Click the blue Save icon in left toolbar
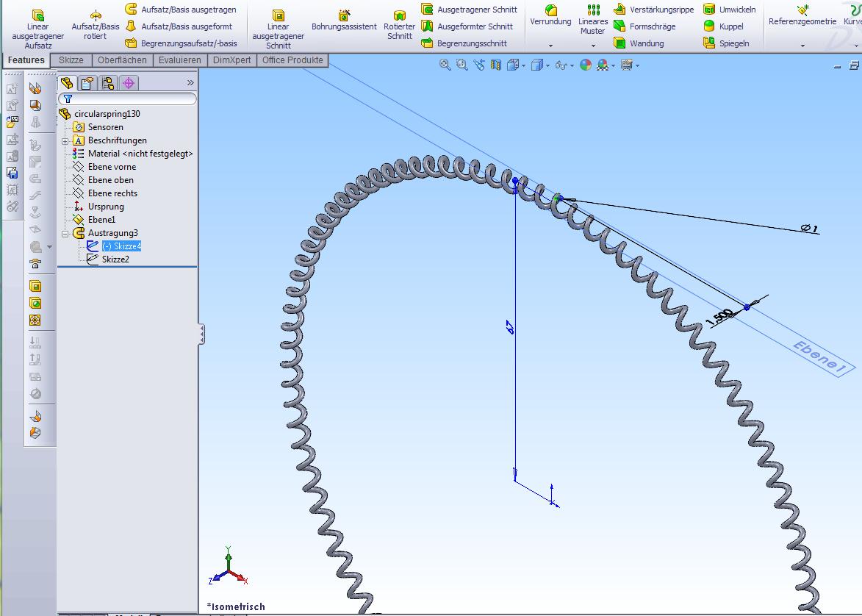Viewport: 862px width, 616px height. pos(12,173)
